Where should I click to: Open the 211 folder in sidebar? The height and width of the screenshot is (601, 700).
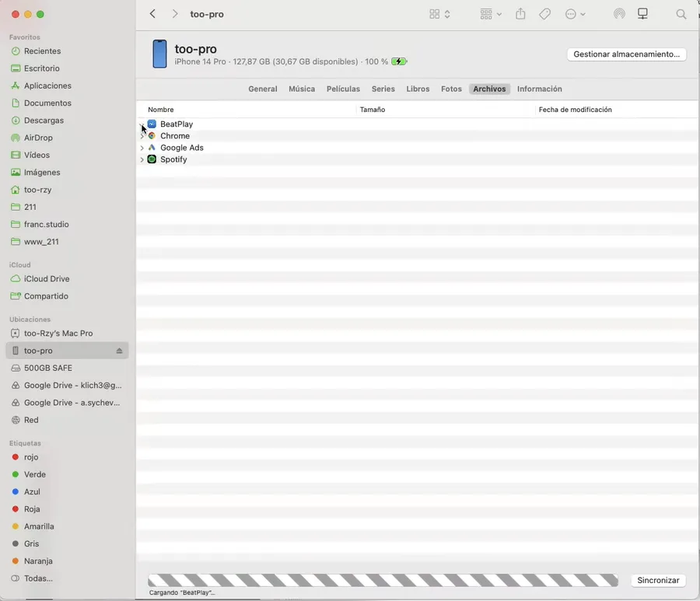coord(30,207)
